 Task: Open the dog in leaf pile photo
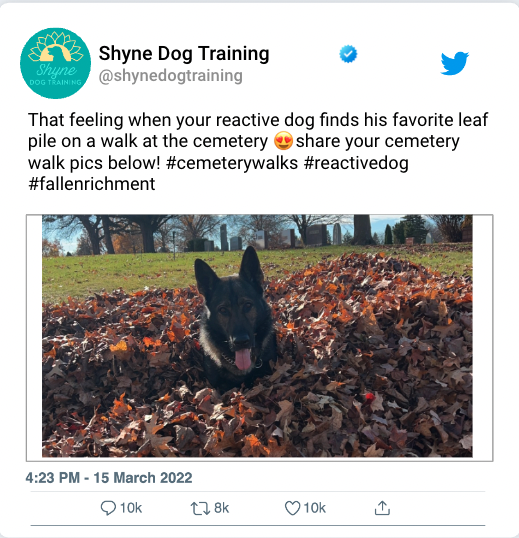coord(257,336)
